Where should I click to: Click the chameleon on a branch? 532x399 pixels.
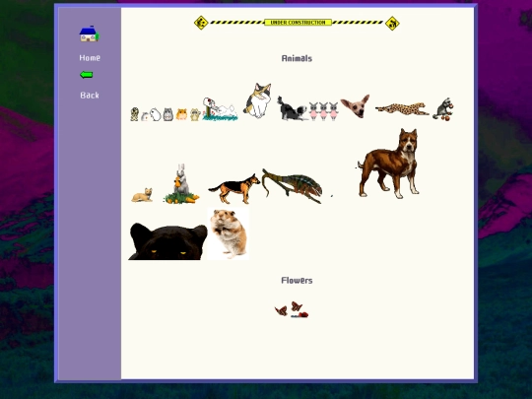pos(292,186)
